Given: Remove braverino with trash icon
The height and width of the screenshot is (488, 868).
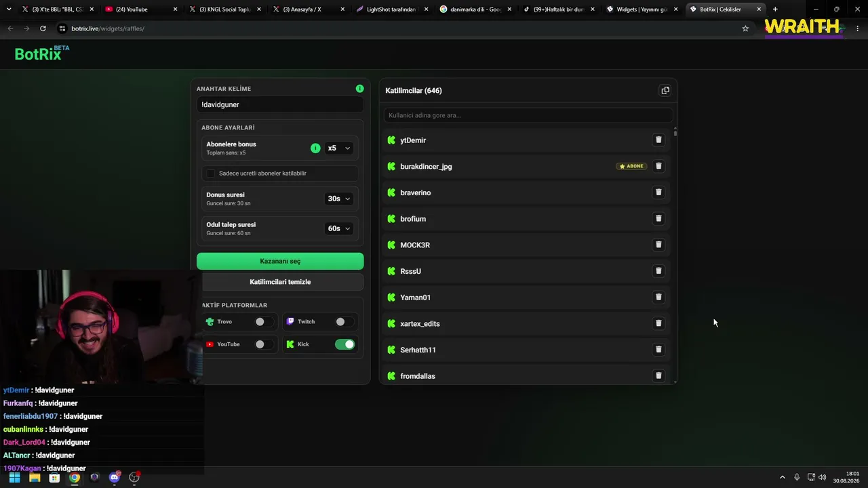Looking at the screenshot, I should [658, 192].
